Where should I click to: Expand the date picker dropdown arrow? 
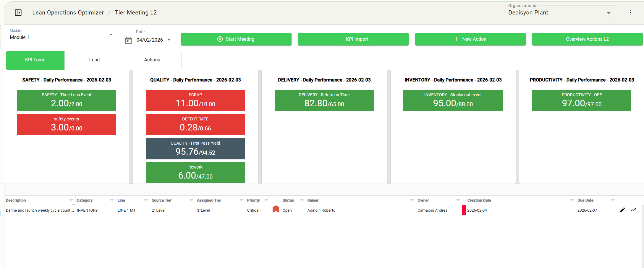(x=169, y=40)
